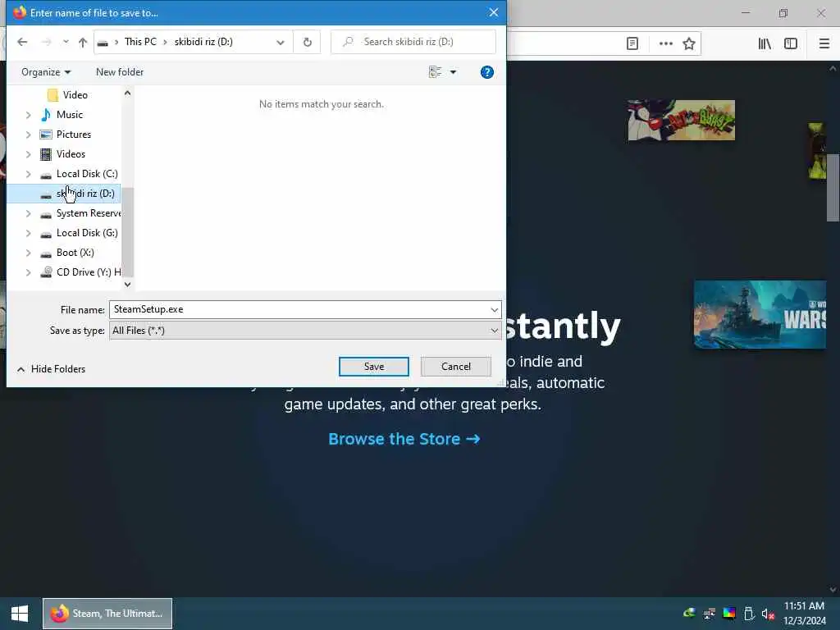Click the USB safely remove tray icon

click(749, 614)
